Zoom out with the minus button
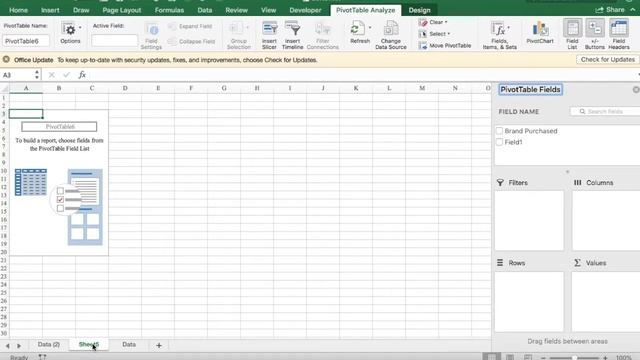The height and width of the screenshot is (360, 640). click(x=543, y=358)
